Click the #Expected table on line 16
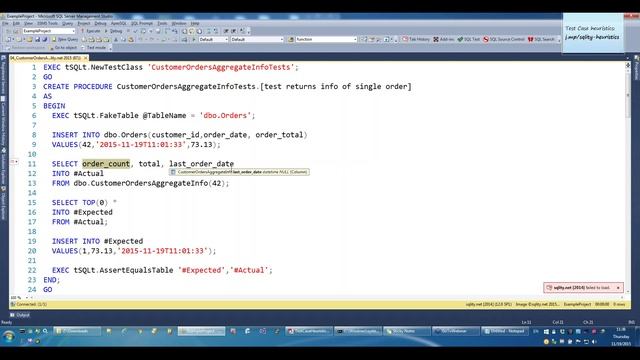The width and height of the screenshot is (640, 360). point(93,212)
